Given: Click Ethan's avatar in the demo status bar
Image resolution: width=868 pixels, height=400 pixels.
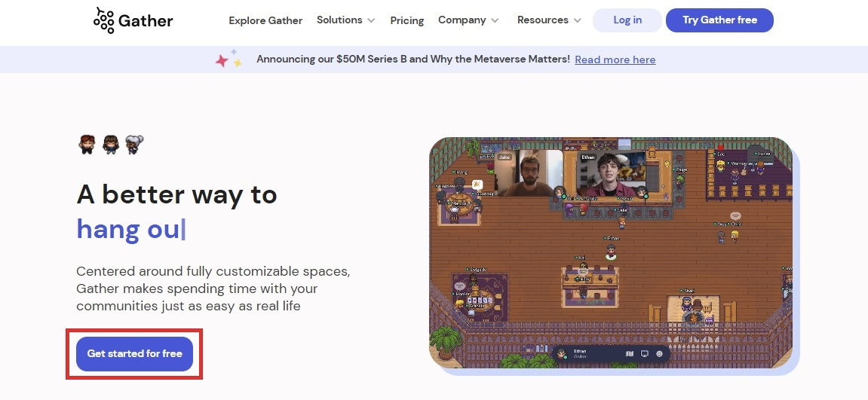Looking at the screenshot, I should (562, 353).
